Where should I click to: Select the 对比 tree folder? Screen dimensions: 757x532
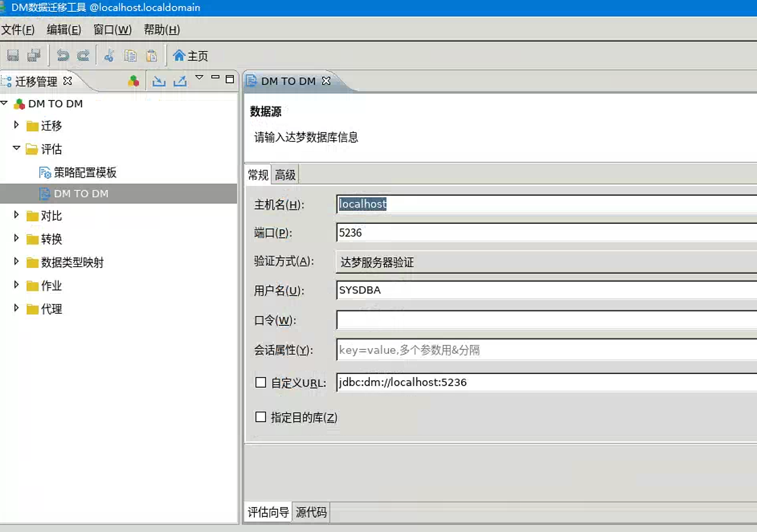pos(51,216)
